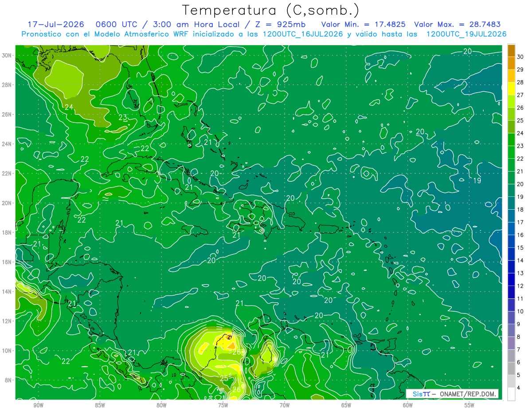The width and height of the screenshot is (532, 411).
Task: Click the '85W' longitude axis label
Action: tap(100, 405)
